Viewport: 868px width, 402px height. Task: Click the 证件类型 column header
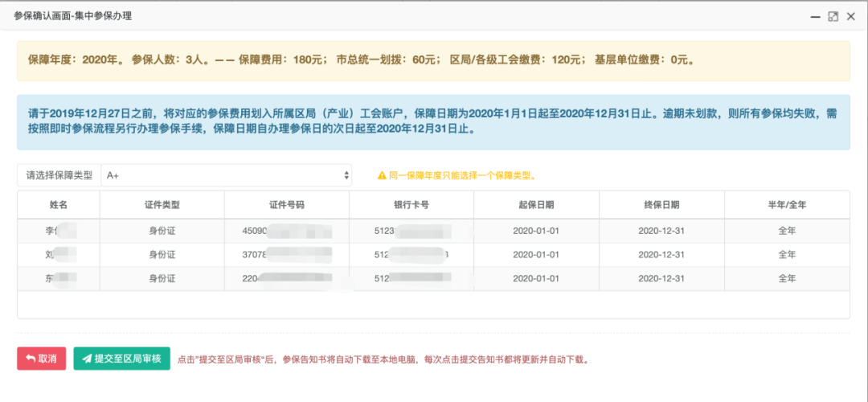pyautogui.click(x=162, y=205)
